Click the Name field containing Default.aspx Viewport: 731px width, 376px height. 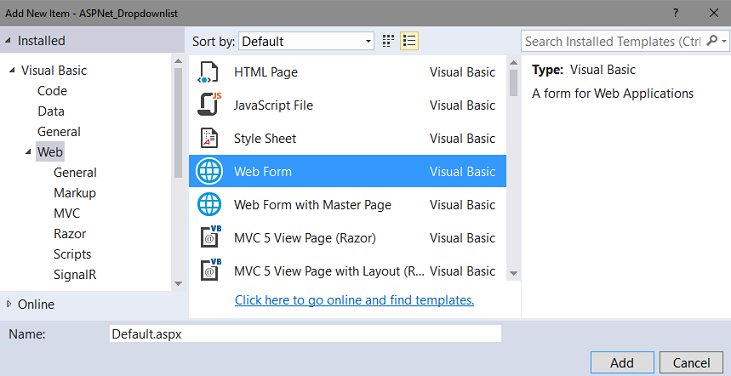[305, 334]
